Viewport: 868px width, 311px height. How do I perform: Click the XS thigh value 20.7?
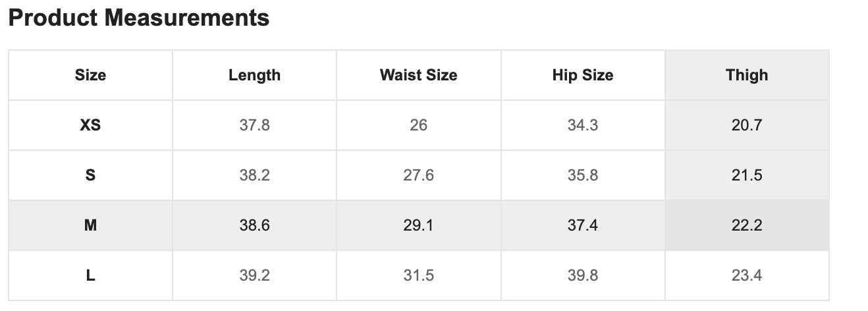tap(747, 125)
